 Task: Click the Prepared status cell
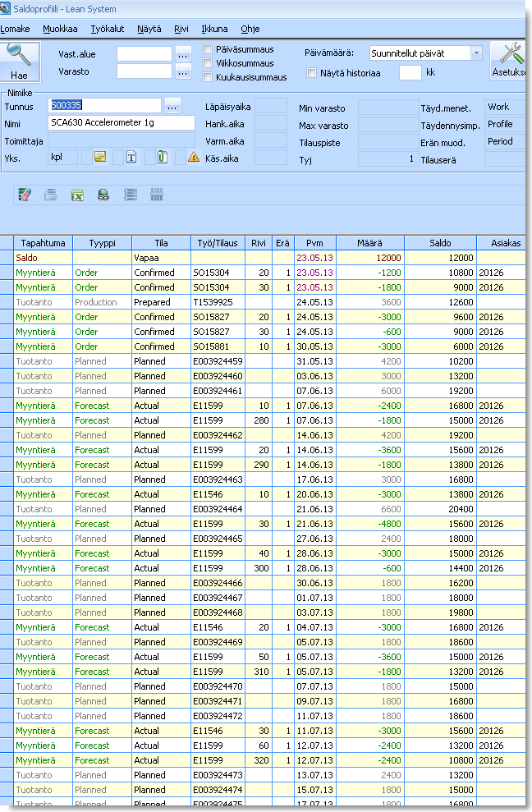(161, 302)
